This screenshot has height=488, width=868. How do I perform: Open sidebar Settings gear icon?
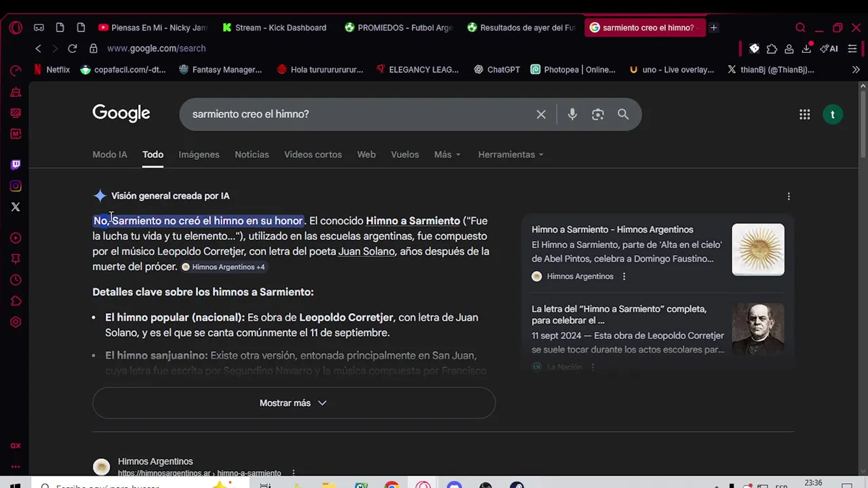tap(16, 322)
